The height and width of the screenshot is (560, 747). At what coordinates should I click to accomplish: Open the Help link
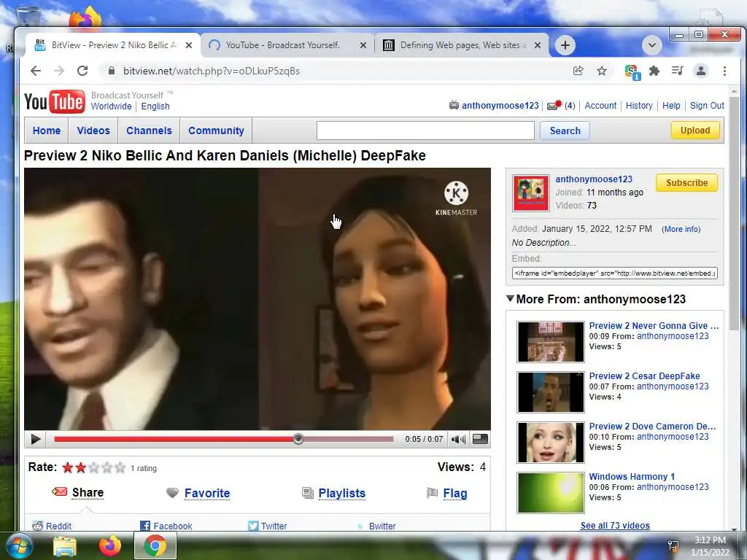671,106
